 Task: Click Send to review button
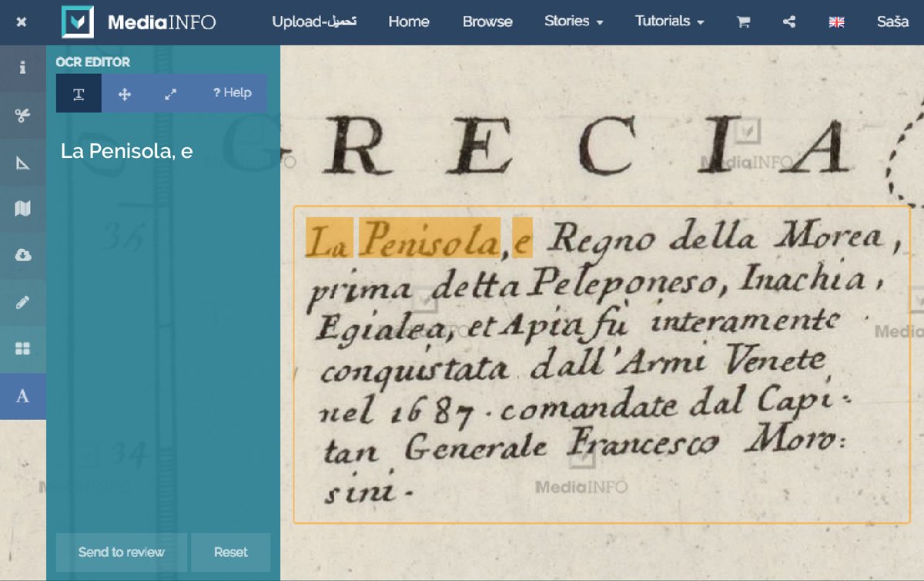pyautogui.click(x=122, y=552)
